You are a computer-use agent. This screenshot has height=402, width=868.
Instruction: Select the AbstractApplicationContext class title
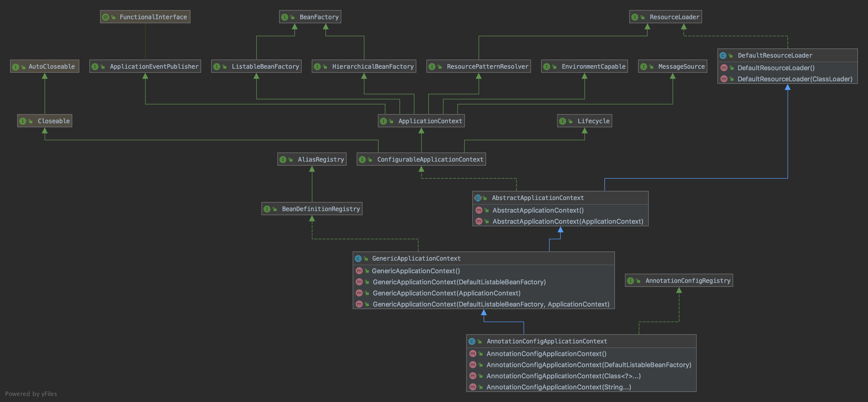click(538, 198)
